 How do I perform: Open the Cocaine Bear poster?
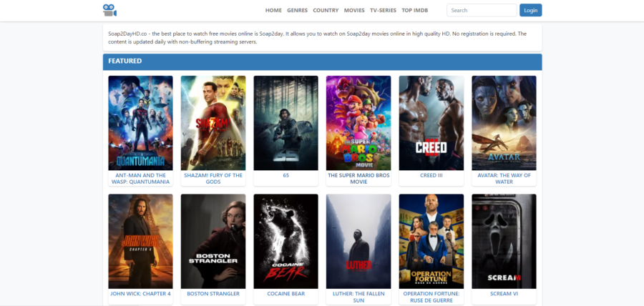click(286, 241)
